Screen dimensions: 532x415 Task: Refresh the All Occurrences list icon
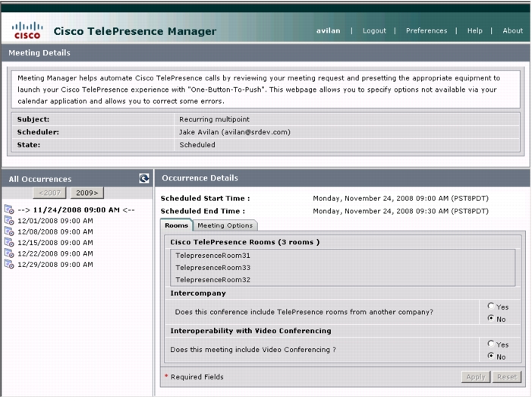[x=144, y=178]
